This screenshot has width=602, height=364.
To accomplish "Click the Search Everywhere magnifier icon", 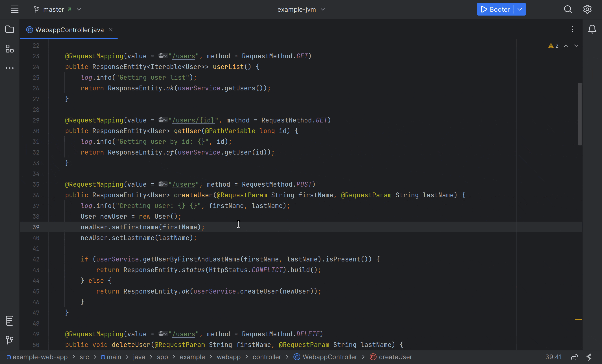I will 568,9.
